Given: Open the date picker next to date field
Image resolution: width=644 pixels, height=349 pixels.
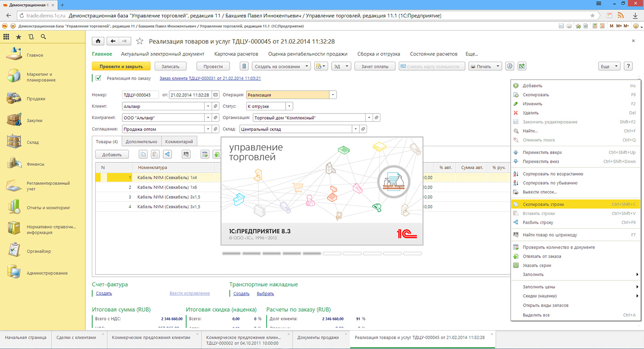Looking at the screenshot, I should (x=215, y=95).
